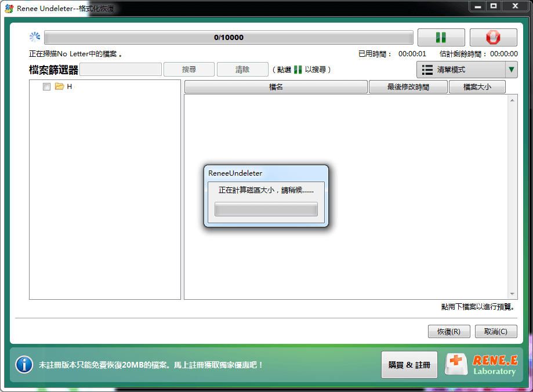Click the Renee Undeleter app icon in the title bar
Viewport: 533px width, 392px height.
tap(9, 8)
